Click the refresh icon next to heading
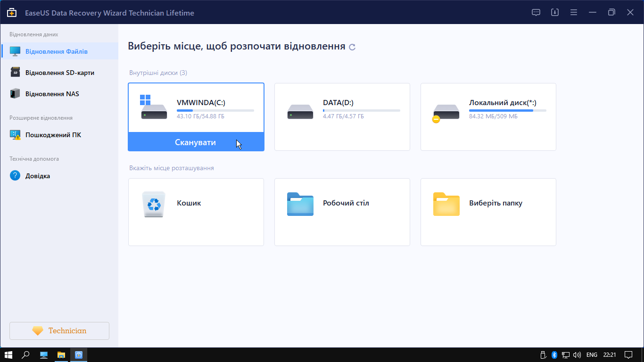 tap(352, 47)
